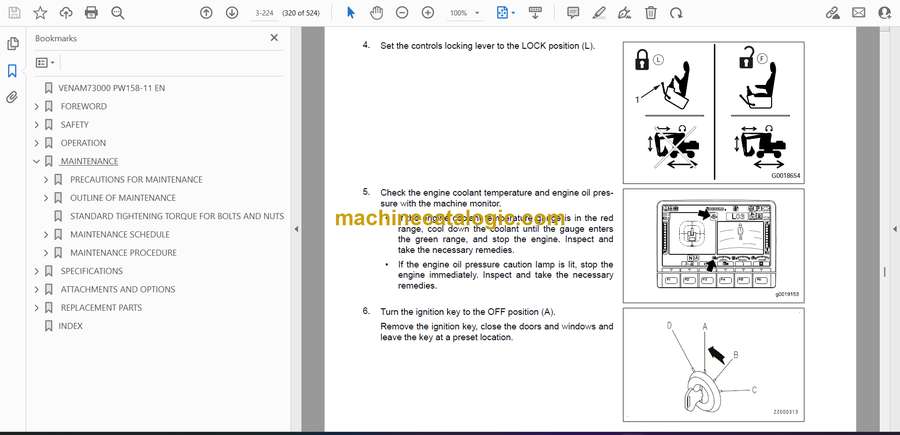Image resolution: width=900 pixels, height=435 pixels.
Task: Print the document with the printer icon
Action: pyautogui.click(x=91, y=13)
